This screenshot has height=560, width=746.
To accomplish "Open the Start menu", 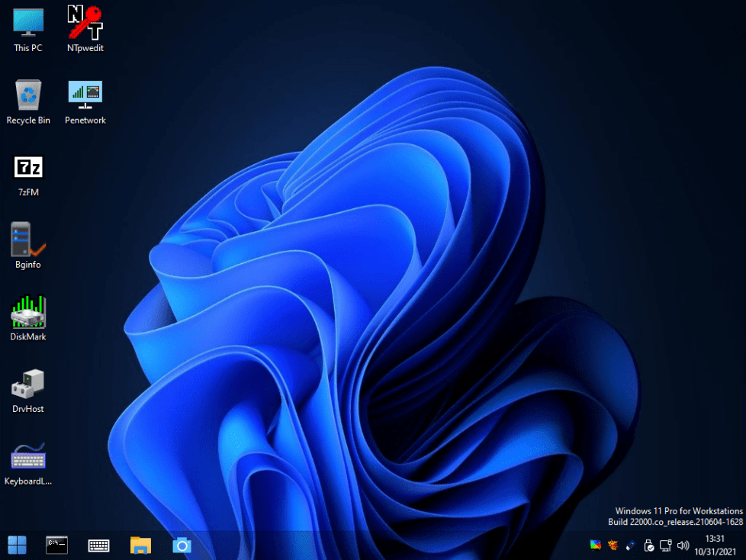I will tap(17, 545).
